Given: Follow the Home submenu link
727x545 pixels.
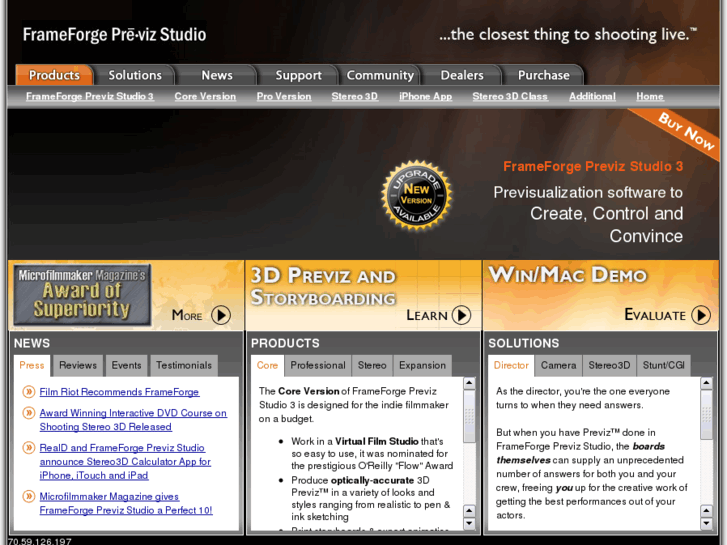Looking at the screenshot, I should (650, 96).
